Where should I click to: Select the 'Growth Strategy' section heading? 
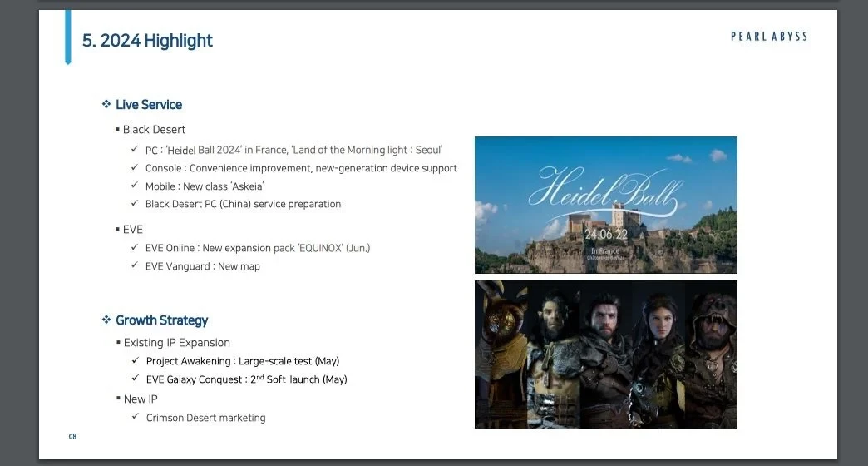[x=161, y=320]
